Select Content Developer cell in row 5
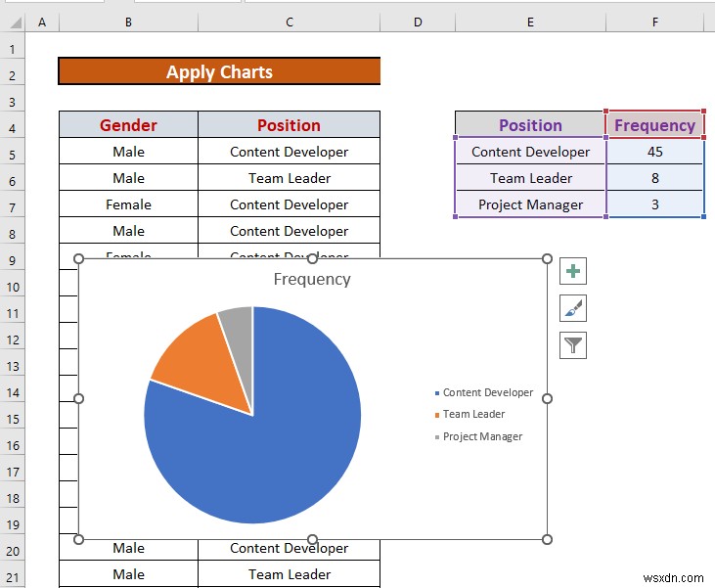 (290, 152)
